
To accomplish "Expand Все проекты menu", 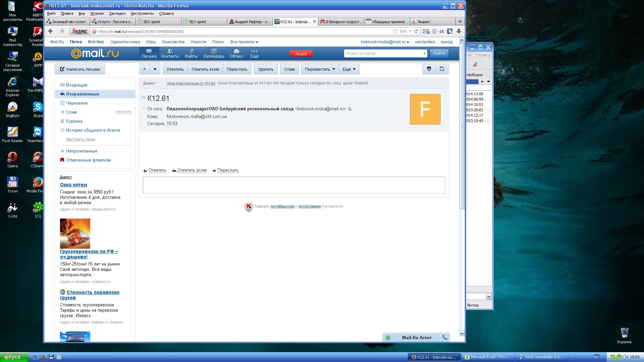I will [x=244, y=42].
